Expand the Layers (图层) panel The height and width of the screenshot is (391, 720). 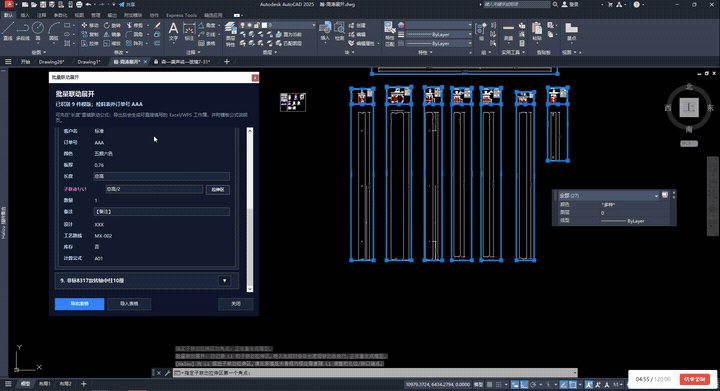point(270,52)
